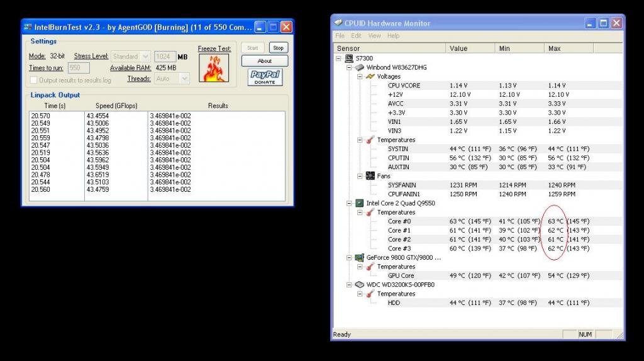Click the 43.6519 speed value
Viewport: 644px width, 361px height.
(97, 175)
